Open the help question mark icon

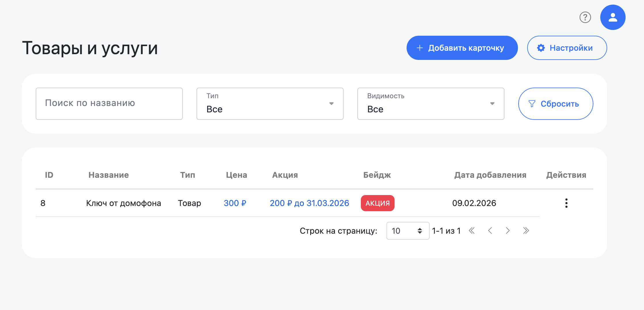585,17
